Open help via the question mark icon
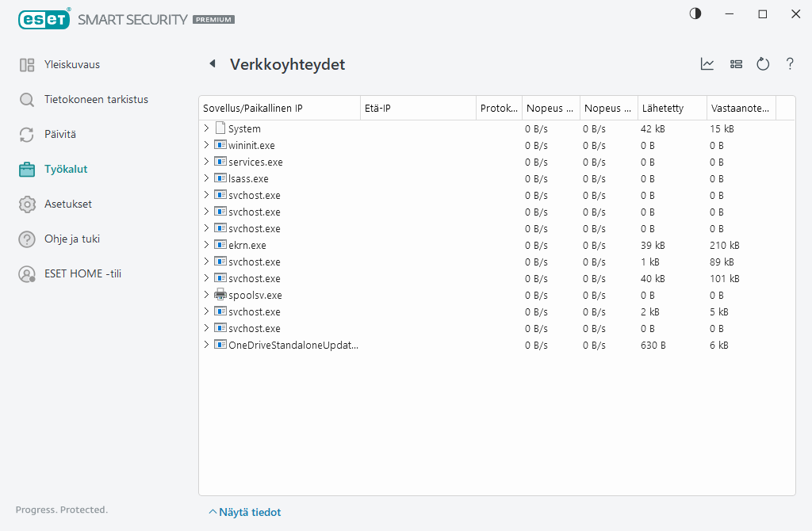Screen dimensions: 812x531 tap(790, 64)
